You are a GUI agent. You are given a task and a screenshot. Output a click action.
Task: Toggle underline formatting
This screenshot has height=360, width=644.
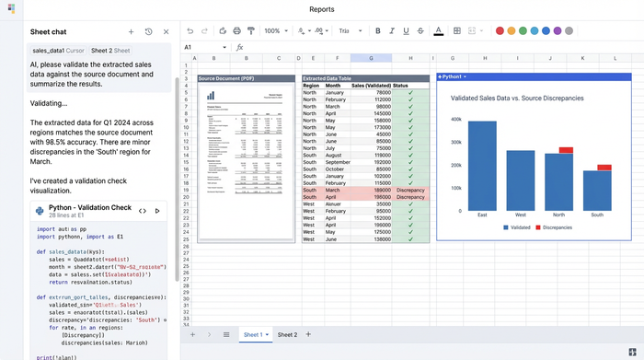point(407,30)
